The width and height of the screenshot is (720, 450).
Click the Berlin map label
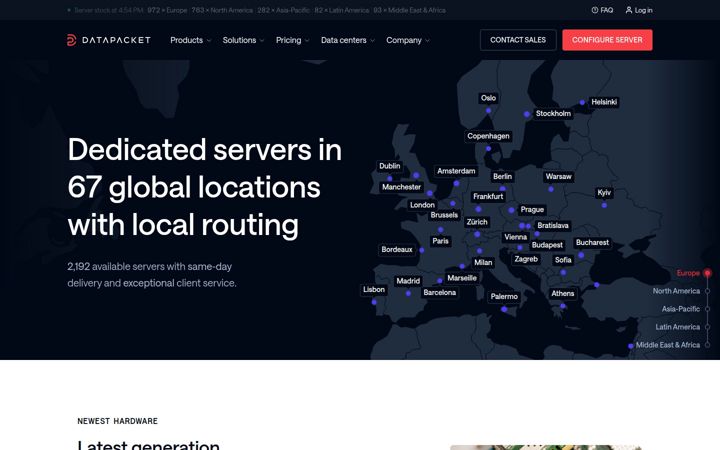502,176
